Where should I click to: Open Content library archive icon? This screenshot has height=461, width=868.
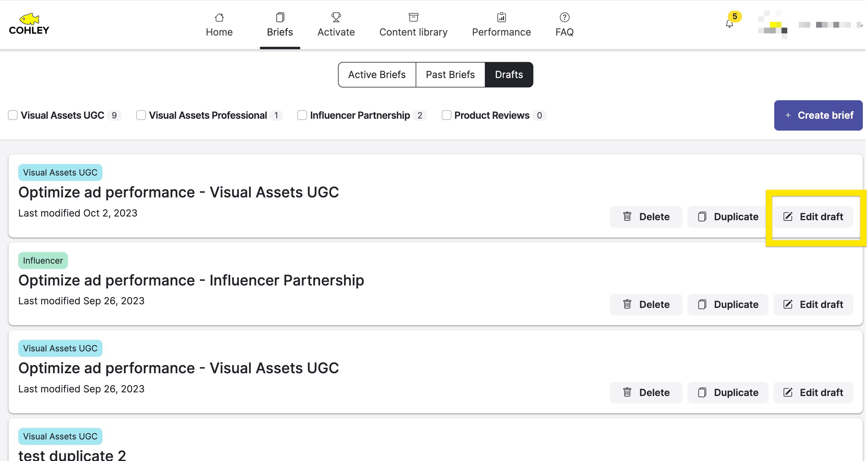pyautogui.click(x=413, y=17)
